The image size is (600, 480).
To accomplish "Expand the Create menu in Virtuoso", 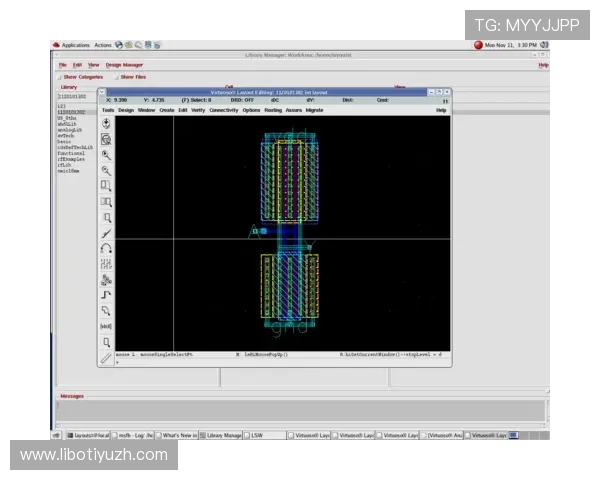I will [x=167, y=110].
